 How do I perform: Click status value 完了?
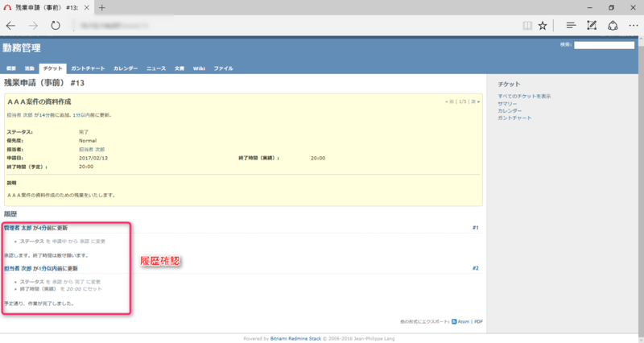84,132
